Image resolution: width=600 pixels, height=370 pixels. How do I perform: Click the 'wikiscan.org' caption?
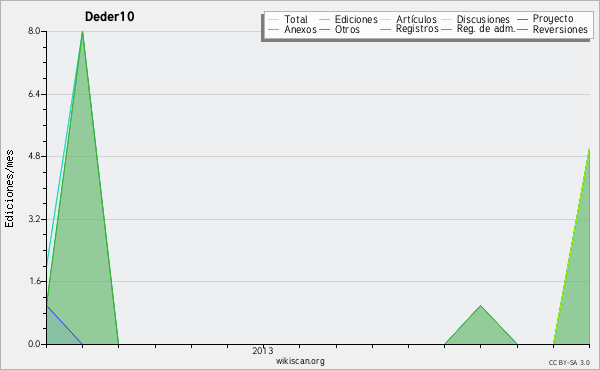click(x=300, y=361)
